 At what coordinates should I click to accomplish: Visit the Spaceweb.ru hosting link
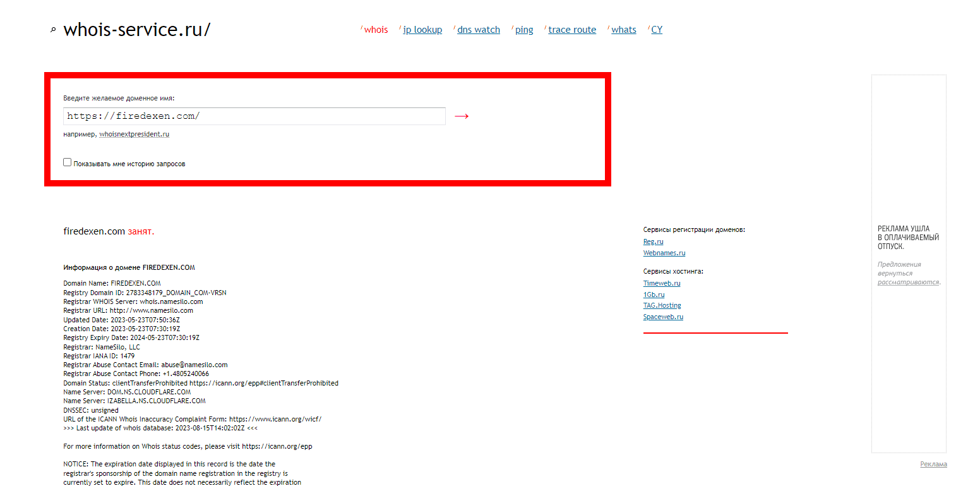(663, 317)
